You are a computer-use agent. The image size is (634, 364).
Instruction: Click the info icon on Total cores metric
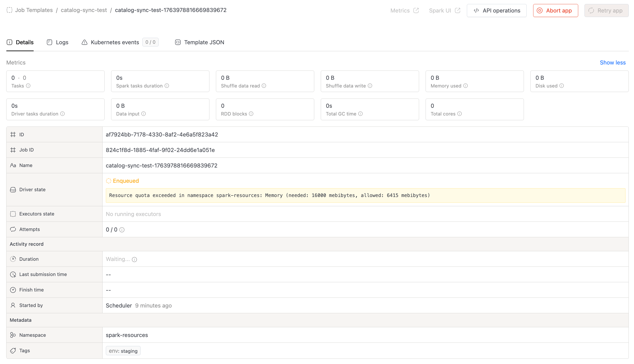tap(459, 114)
